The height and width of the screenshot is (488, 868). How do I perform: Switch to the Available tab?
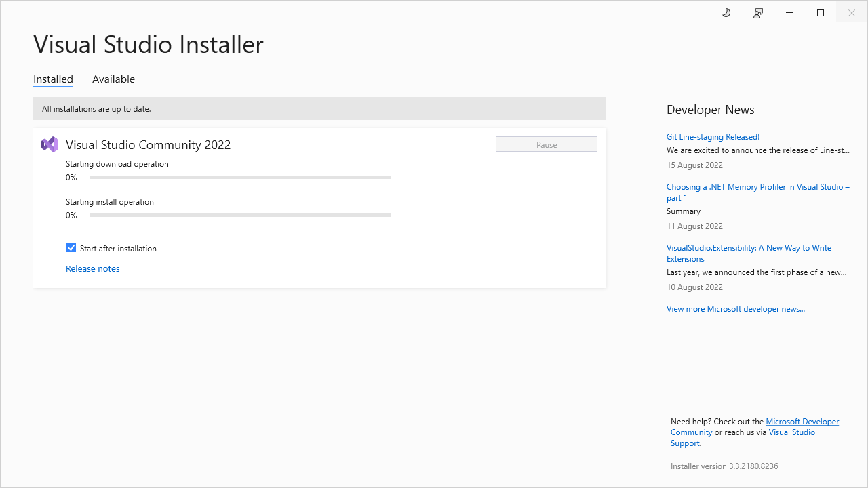[x=113, y=79]
